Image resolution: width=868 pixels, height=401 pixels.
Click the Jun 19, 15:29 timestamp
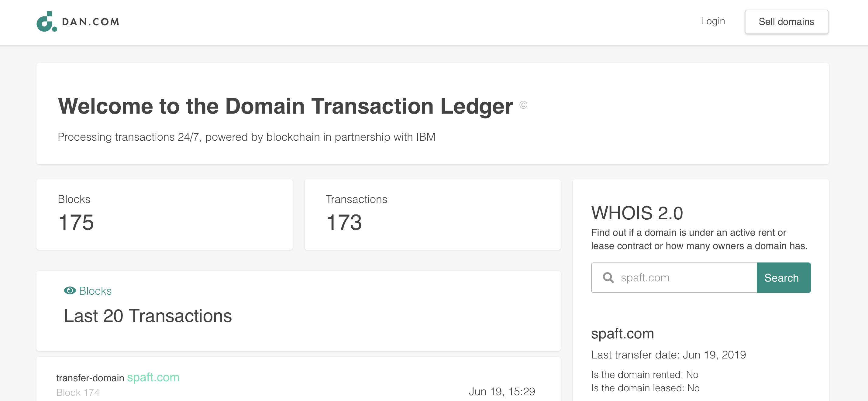click(502, 392)
